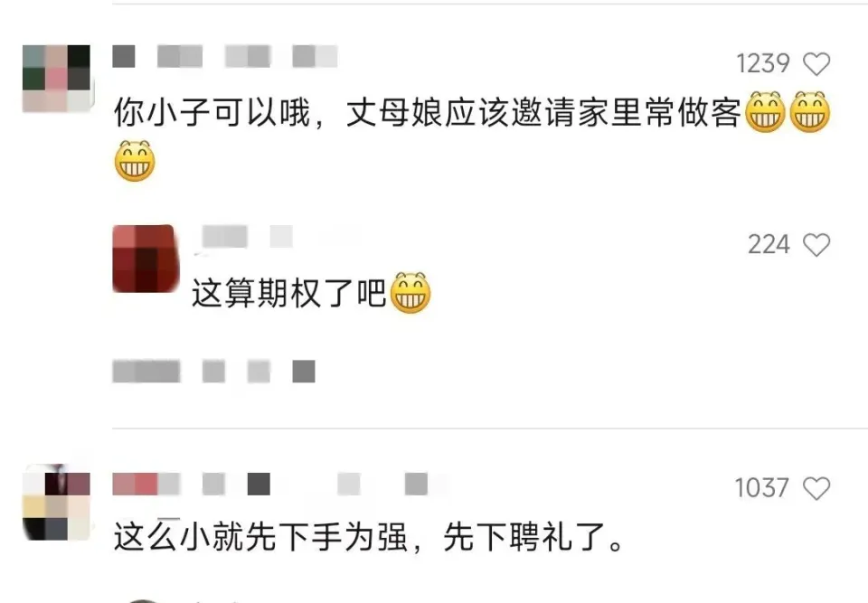Tap the grinning emoji after 这算期权了吧
Viewport: 868px width, 603px height.
[410, 293]
